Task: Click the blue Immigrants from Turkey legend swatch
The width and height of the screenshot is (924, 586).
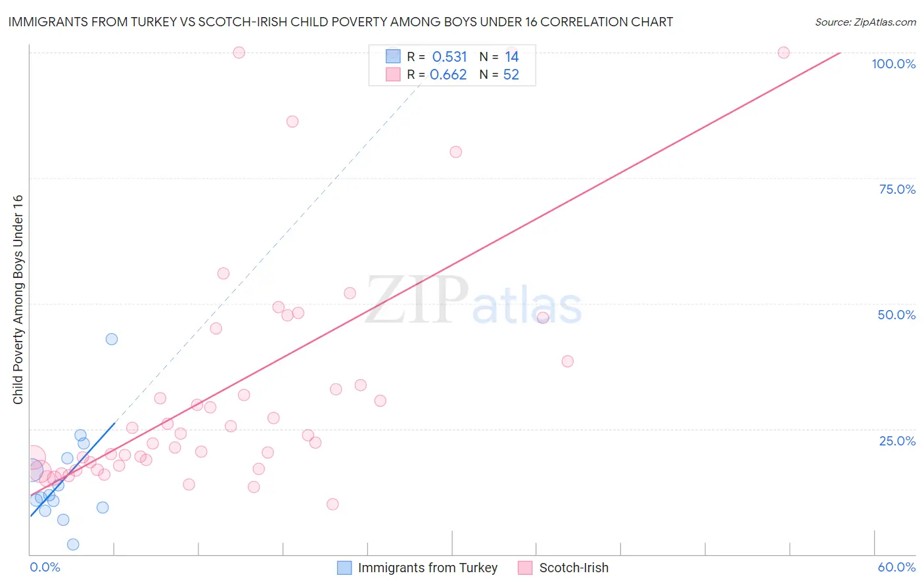Action: tap(344, 568)
